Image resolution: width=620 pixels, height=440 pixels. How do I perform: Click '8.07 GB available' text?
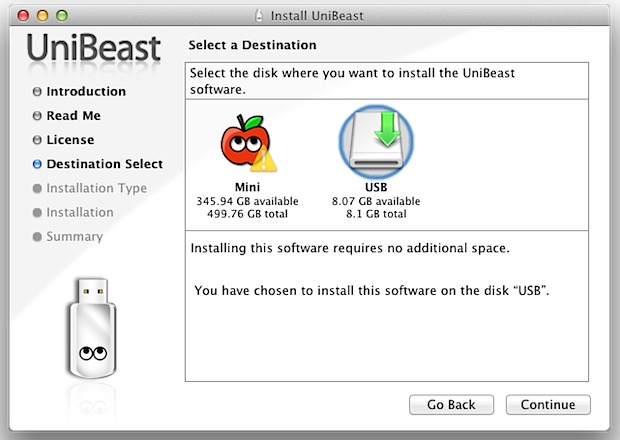[376, 201]
